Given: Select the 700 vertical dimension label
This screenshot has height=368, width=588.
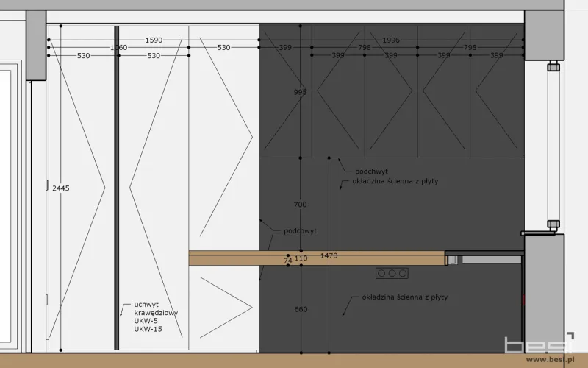Looking at the screenshot, I should (300, 205).
